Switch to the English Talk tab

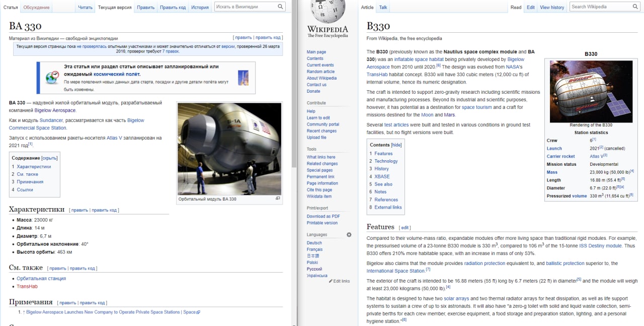click(383, 8)
